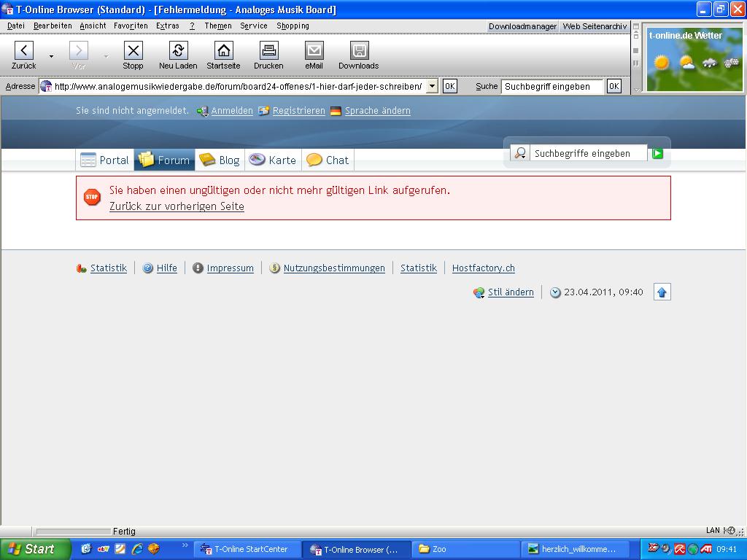
Task: Switch to the Chat tab
Action: click(x=328, y=160)
